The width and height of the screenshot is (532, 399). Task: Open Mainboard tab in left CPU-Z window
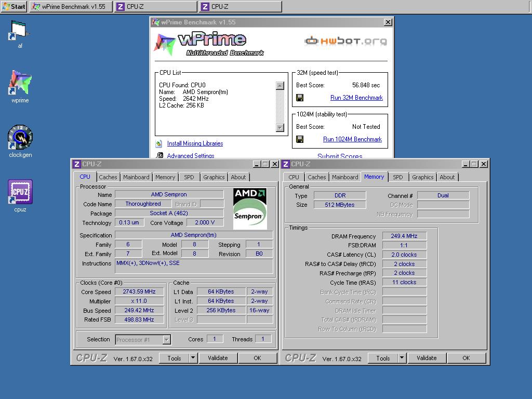point(136,177)
